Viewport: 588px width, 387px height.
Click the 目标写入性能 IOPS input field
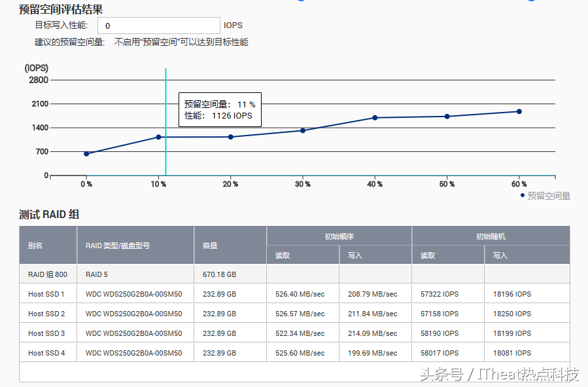click(158, 26)
